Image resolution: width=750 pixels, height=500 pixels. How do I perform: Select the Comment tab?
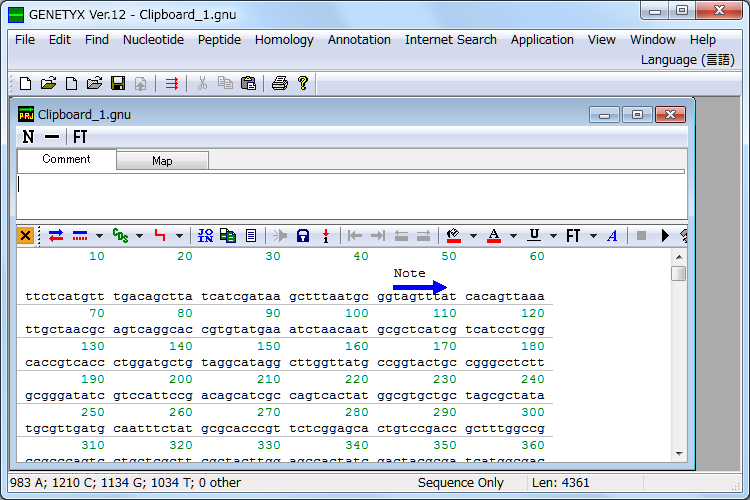pyautogui.click(x=66, y=159)
